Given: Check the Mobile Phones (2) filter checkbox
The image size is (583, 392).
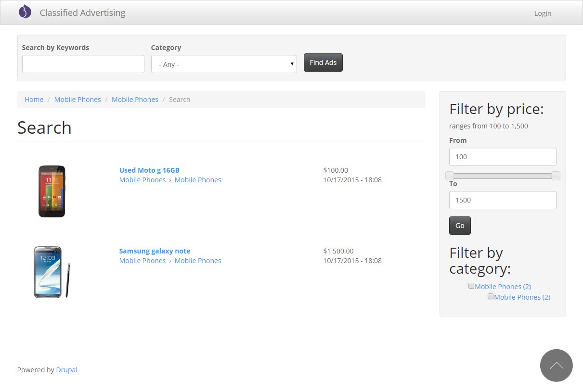Looking at the screenshot, I should tap(471, 286).
